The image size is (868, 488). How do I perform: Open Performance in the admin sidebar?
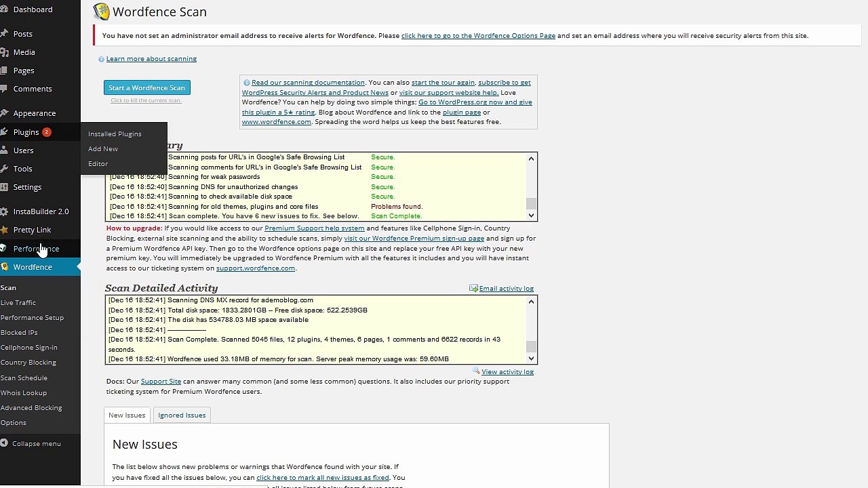36,249
